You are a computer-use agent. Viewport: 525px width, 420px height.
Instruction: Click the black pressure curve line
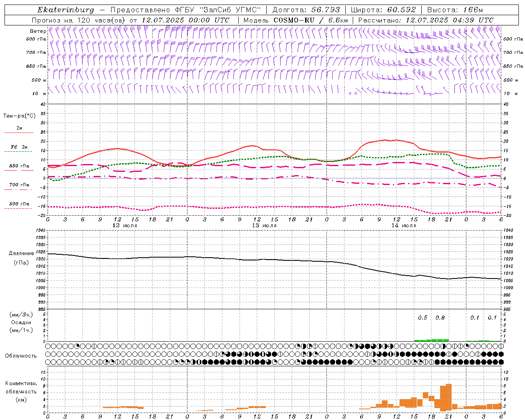click(274, 260)
